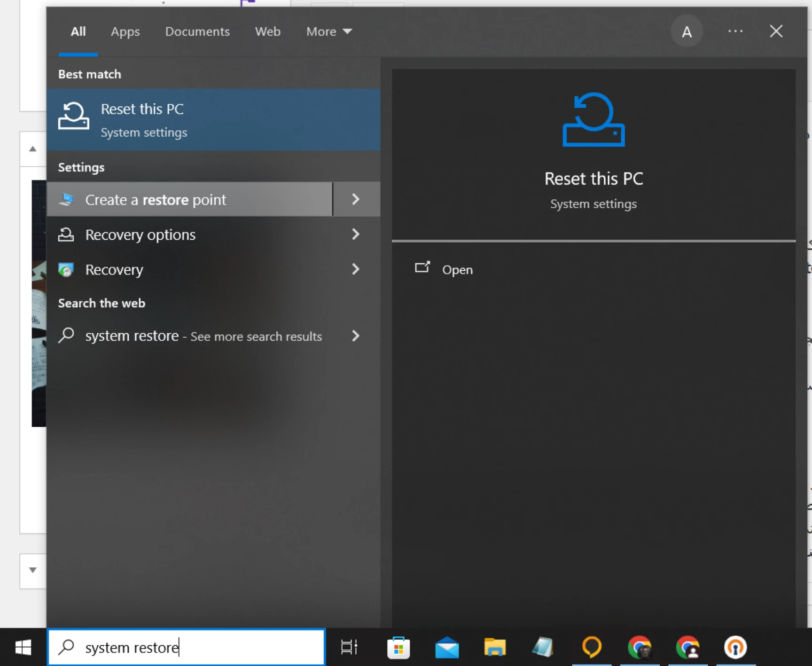This screenshot has height=666, width=812.
Task: Click the orange VPN keyhole taskbar icon
Action: [735, 647]
